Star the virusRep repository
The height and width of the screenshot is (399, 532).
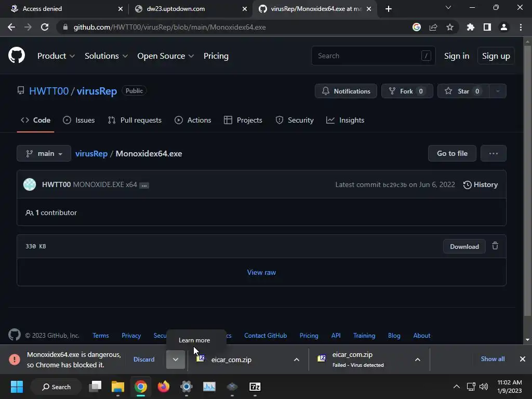click(463, 91)
